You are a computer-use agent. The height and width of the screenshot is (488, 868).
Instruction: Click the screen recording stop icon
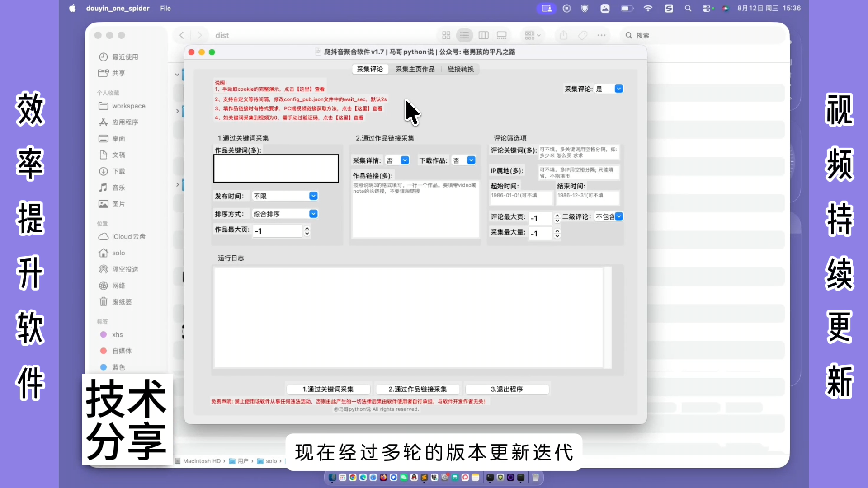(567, 8)
